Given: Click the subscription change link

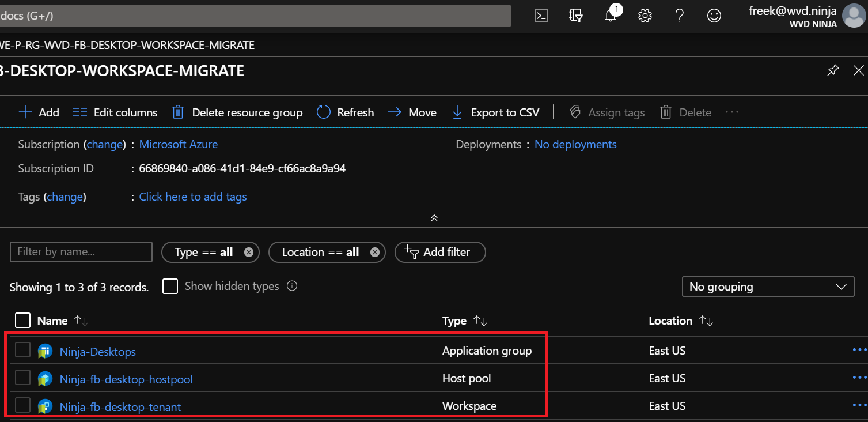Looking at the screenshot, I should [x=104, y=144].
